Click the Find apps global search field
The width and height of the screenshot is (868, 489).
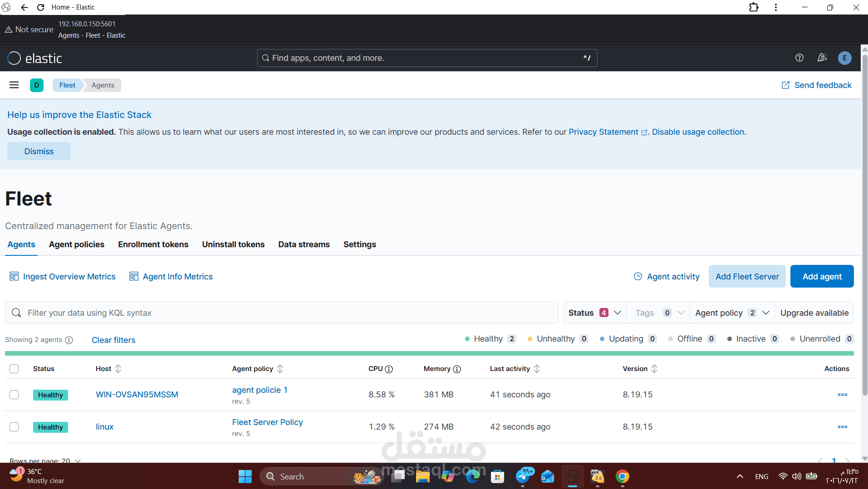coord(427,58)
